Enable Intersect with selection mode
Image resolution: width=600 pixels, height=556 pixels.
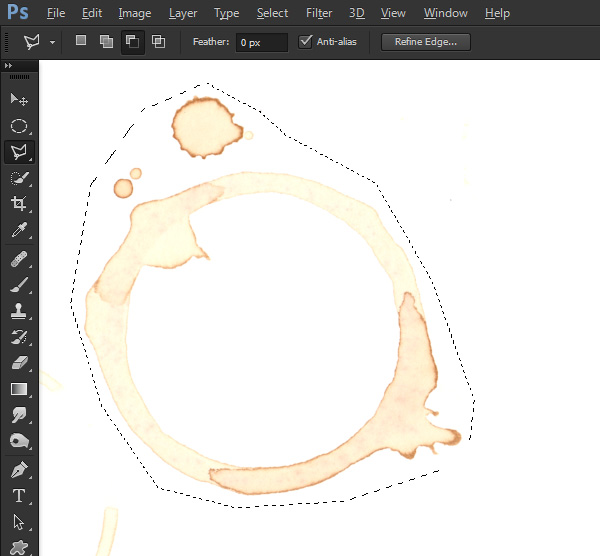[x=158, y=41]
